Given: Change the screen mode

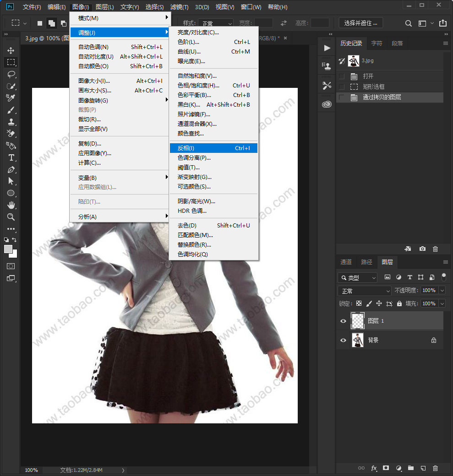Looking at the screenshot, I should [11, 278].
